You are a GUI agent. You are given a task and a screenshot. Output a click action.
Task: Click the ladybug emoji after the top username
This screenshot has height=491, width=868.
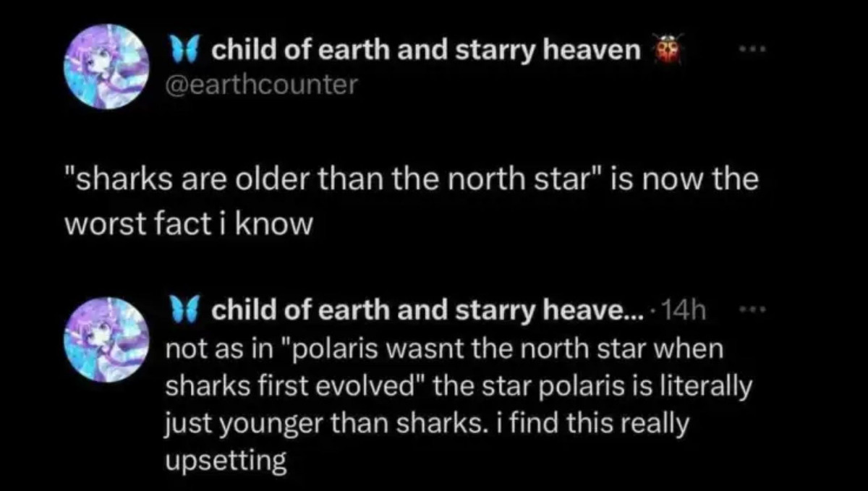pos(668,52)
